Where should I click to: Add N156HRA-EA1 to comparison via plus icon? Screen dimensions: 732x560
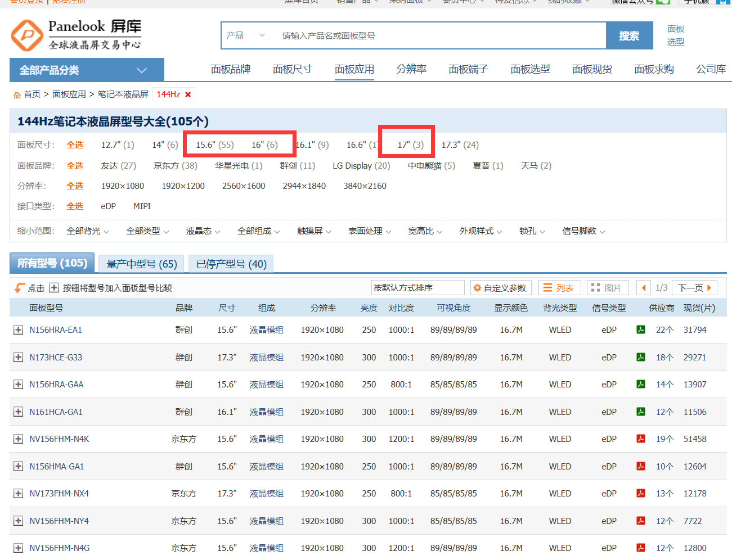coord(19,330)
